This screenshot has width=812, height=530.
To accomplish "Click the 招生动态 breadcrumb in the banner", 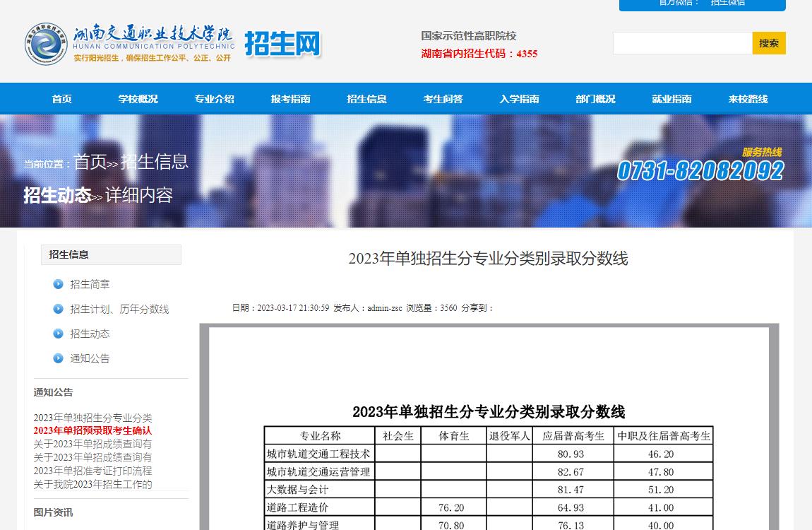I will (x=57, y=195).
